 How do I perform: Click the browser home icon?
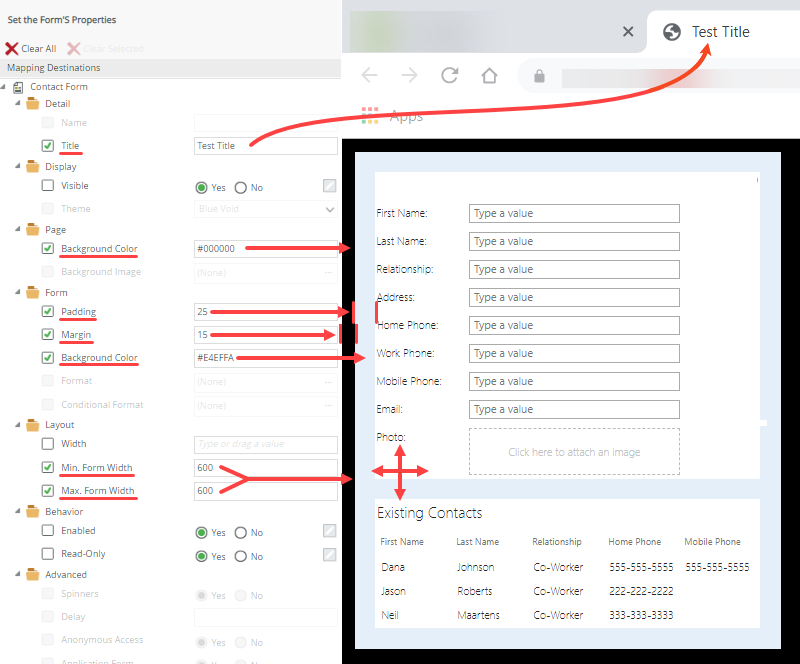(489, 75)
